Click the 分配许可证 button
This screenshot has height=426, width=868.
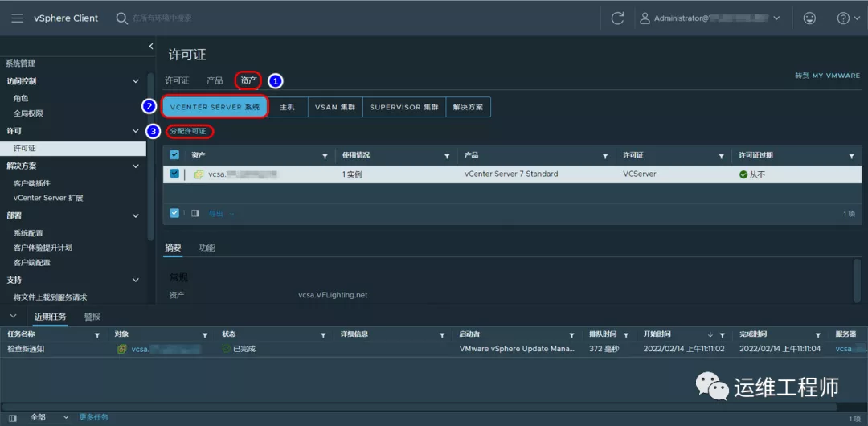189,131
